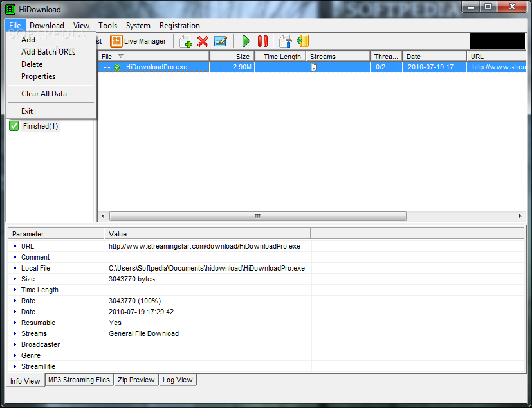Open the Download menu
This screenshot has width=532, height=408.
coord(47,26)
